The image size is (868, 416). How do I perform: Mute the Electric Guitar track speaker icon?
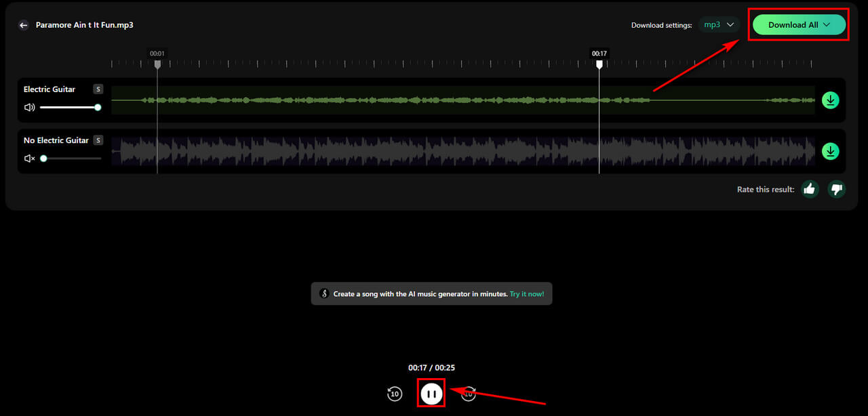[29, 107]
